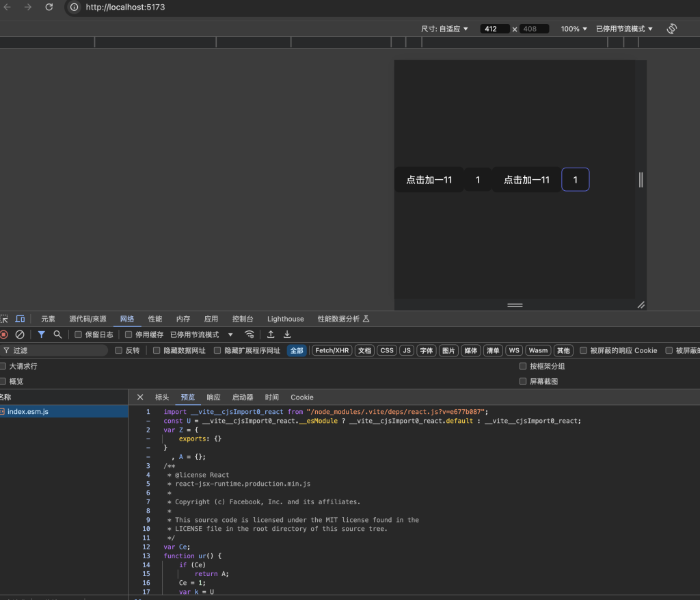Stop recording network log with red record icon

3,335
